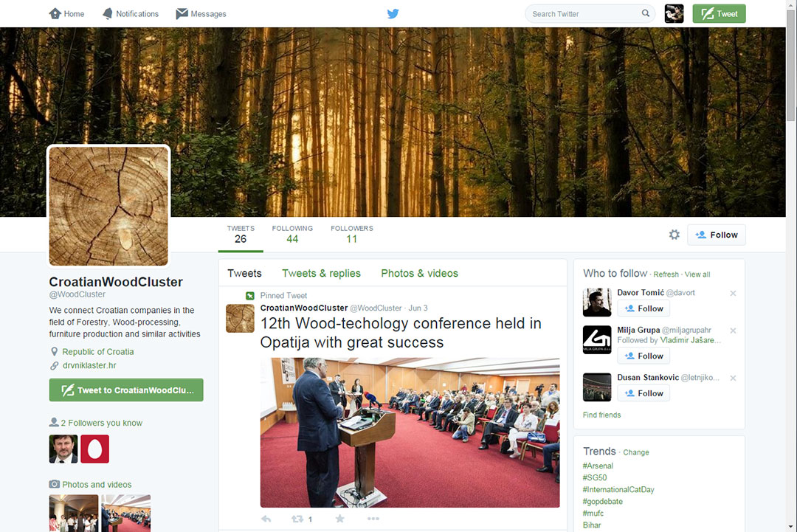Focus the Search Twitter field
Screen dimensions: 797x532
(590, 14)
